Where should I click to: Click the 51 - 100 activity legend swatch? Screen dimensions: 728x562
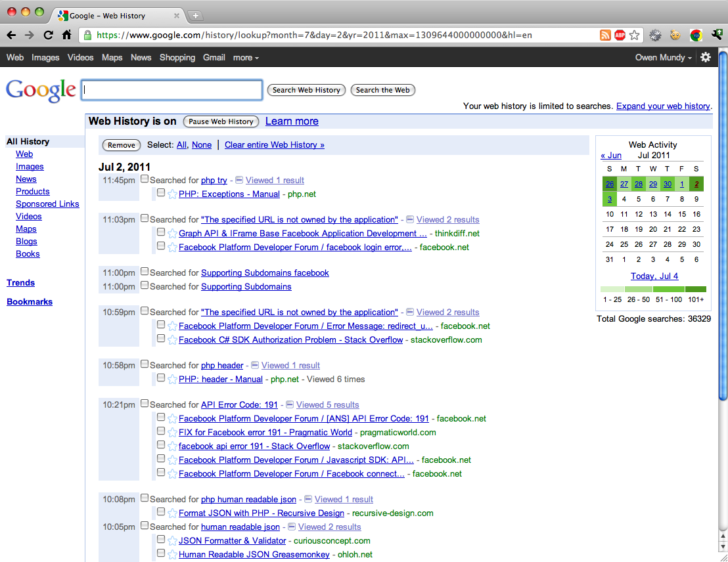click(669, 289)
